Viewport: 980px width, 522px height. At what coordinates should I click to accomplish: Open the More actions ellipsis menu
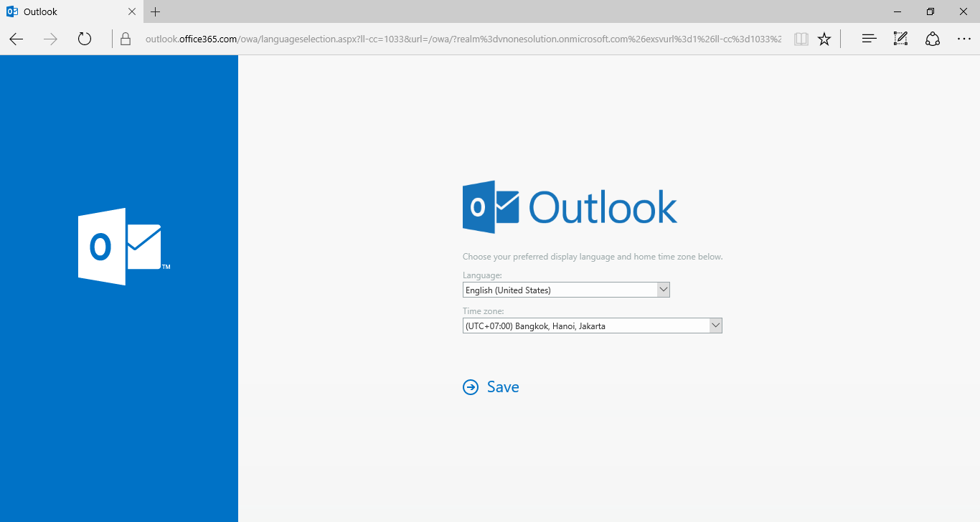tap(963, 39)
